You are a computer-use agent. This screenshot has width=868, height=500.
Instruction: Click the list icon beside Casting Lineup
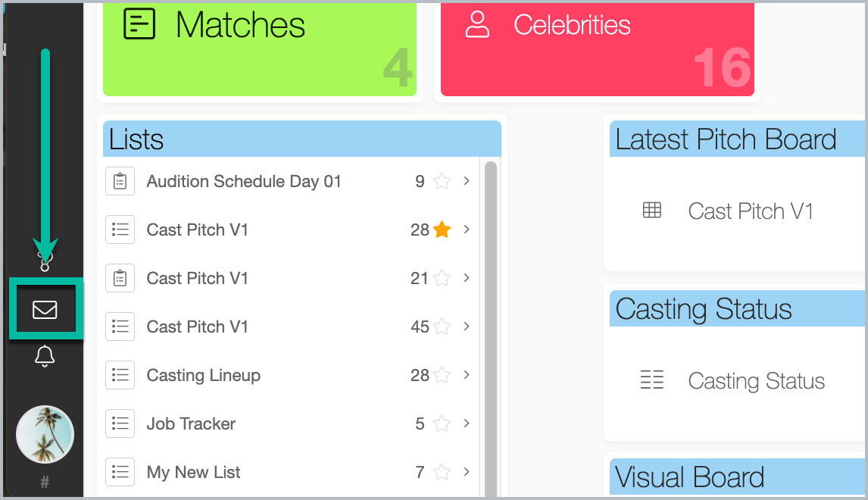point(120,375)
